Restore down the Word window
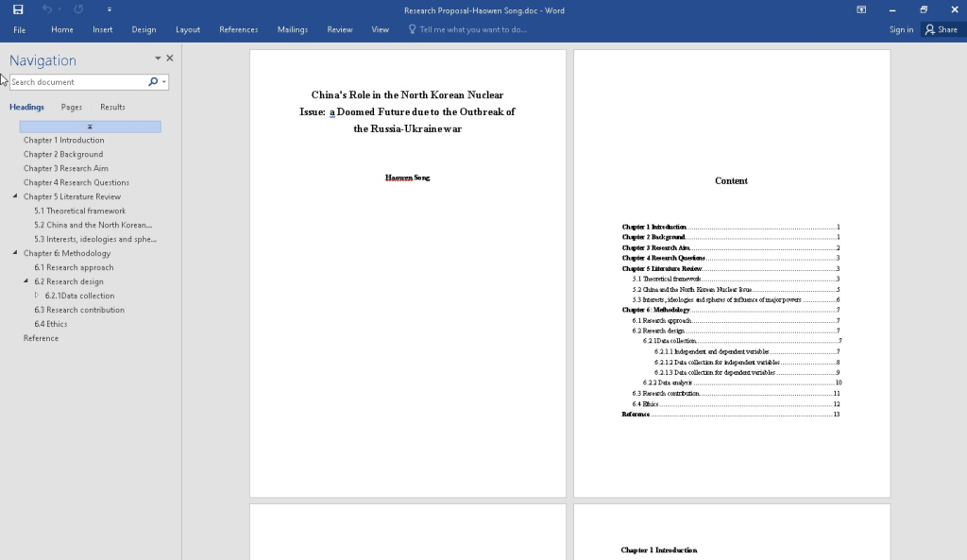 pos(924,9)
